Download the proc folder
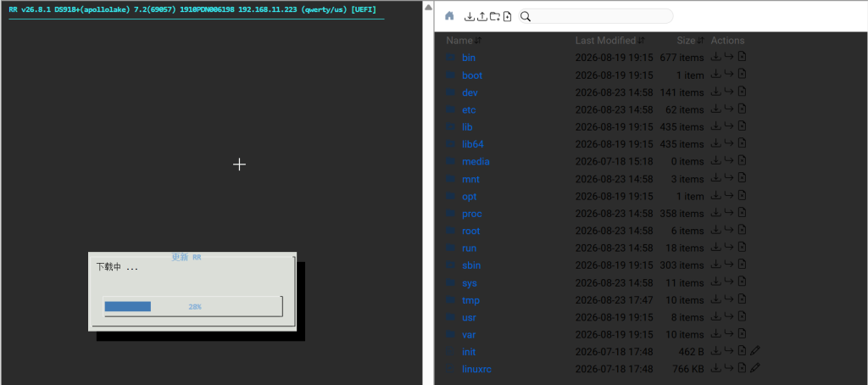The width and height of the screenshot is (868, 385). click(x=715, y=212)
